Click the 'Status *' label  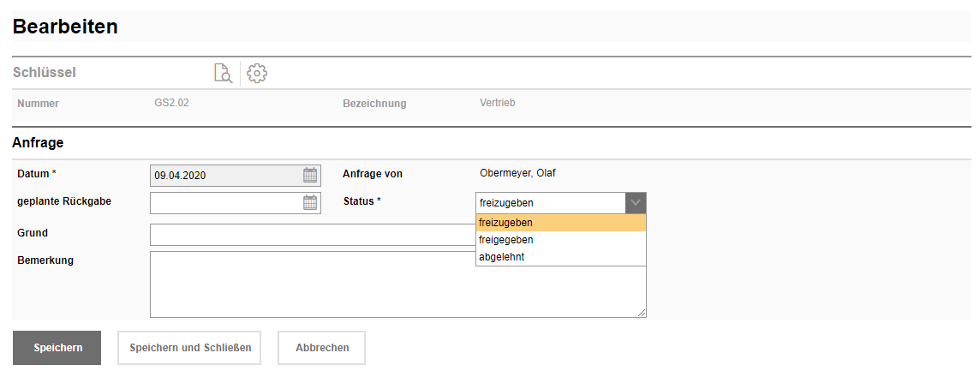click(362, 201)
